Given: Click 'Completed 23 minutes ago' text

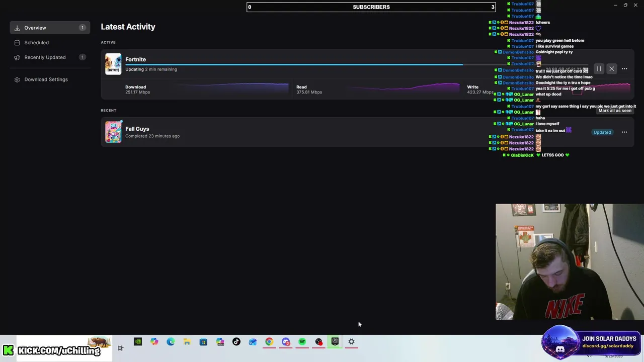Looking at the screenshot, I should pos(152,136).
